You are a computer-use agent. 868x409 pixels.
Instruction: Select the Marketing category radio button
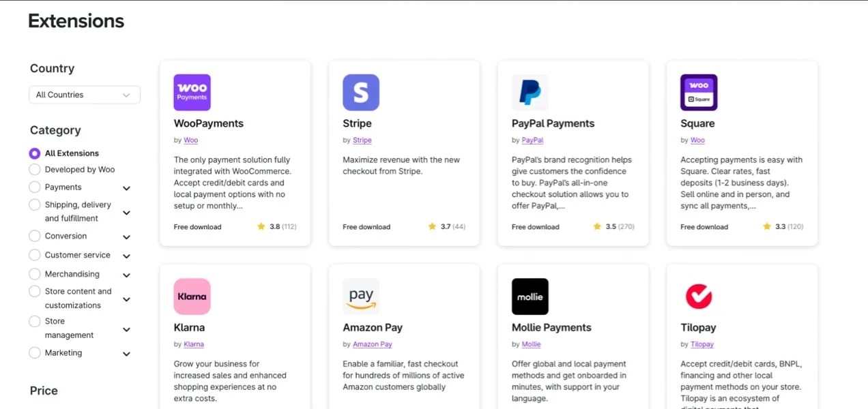[x=35, y=353]
